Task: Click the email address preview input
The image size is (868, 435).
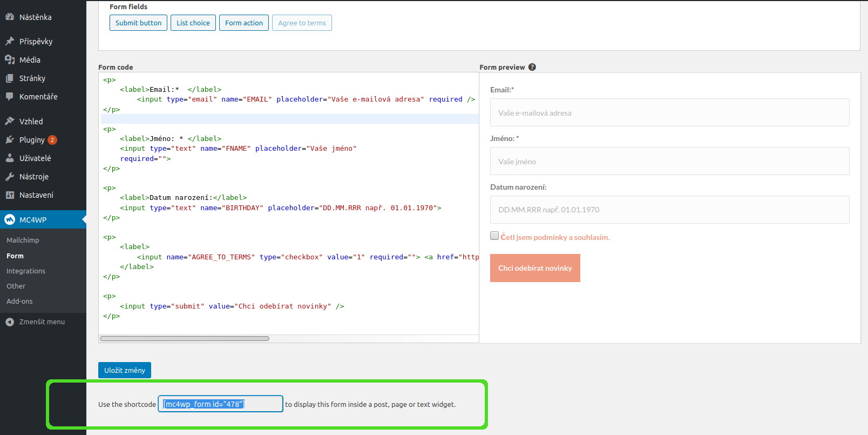Action: [x=669, y=112]
